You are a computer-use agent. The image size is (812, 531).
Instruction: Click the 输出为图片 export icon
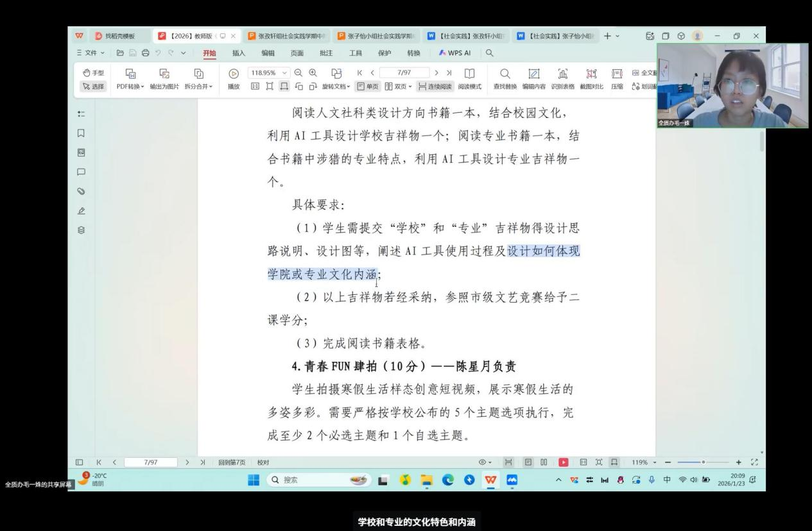pos(166,74)
